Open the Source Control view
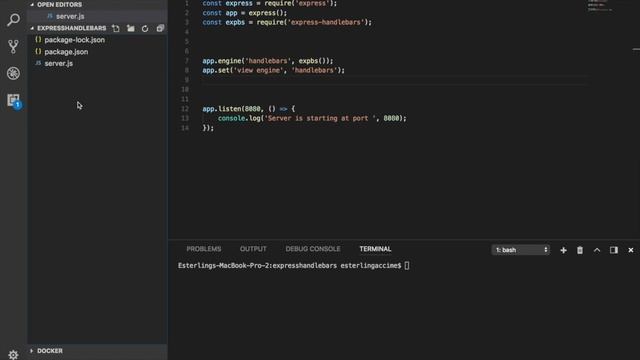The width and height of the screenshot is (640, 360). click(x=13, y=47)
